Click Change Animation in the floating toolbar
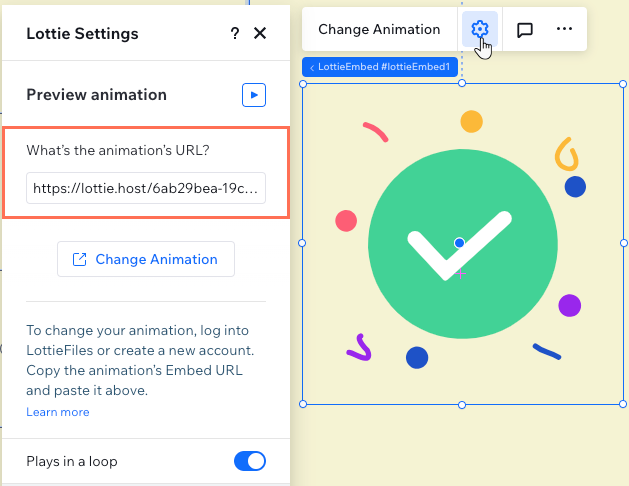The height and width of the screenshot is (486, 629). [379, 29]
